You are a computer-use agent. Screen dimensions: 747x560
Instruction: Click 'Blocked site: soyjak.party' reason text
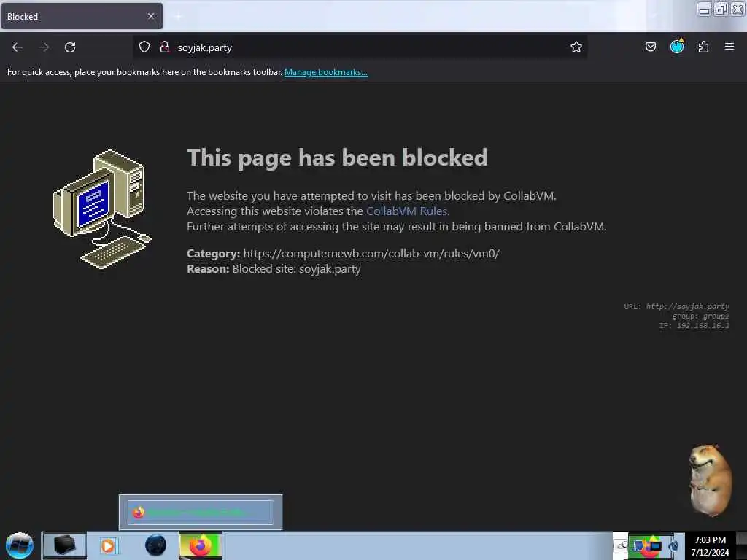pos(296,269)
